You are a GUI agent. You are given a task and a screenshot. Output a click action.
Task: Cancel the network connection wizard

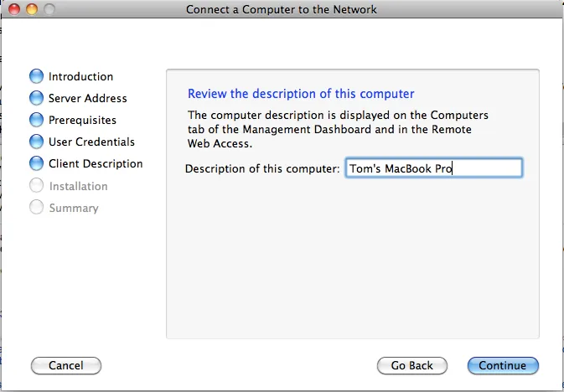pos(66,365)
